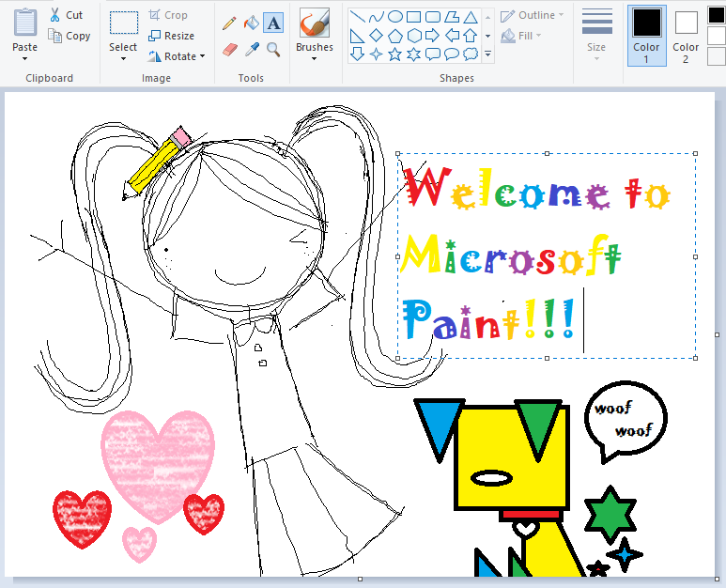Select the Eraser tool

tap(230, 50)
